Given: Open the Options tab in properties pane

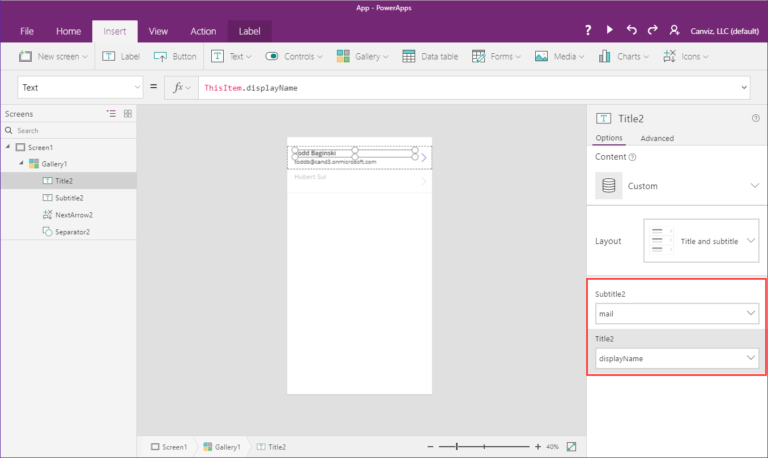Looking at the screenshot, I should pyautogui.click(x=609, y=138).
